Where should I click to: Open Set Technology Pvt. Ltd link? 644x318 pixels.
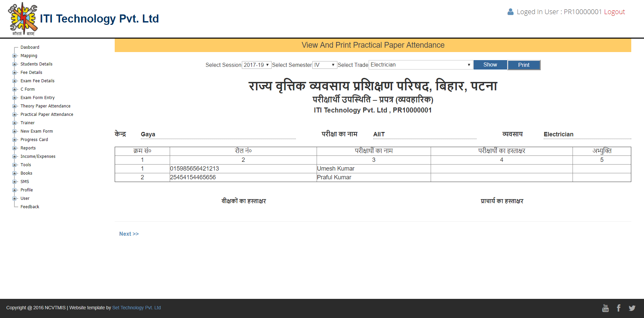(137, 308)
